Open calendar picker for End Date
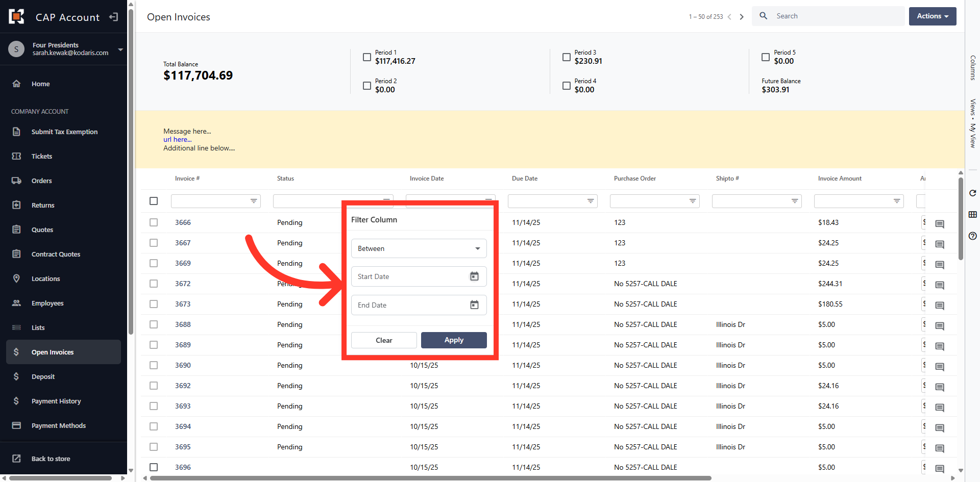 pyautogui.click(x=474, y=305)
